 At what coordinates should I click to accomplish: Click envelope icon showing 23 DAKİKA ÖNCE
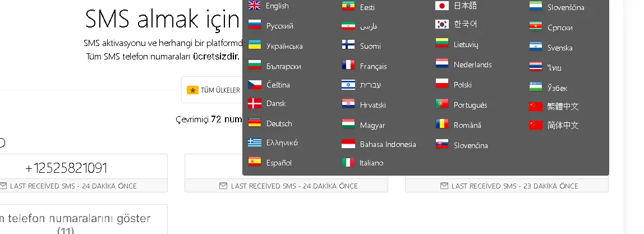click(x=444, y=186)
